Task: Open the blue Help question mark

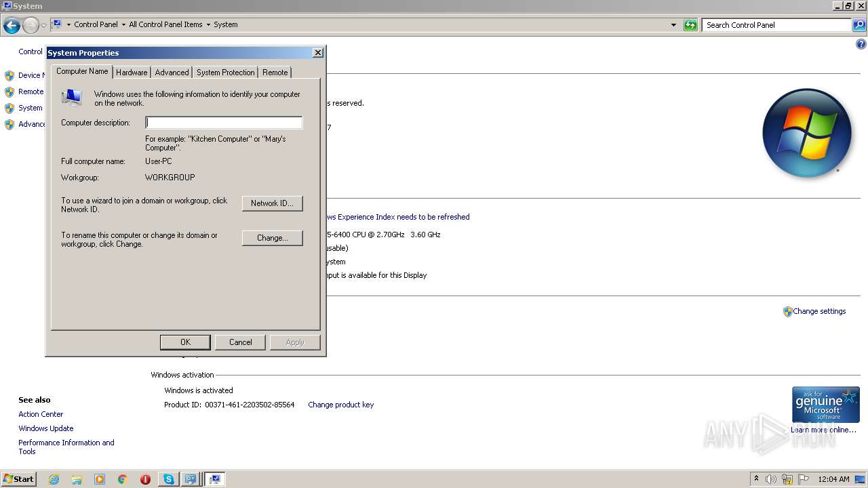Action: coord(861,45)
